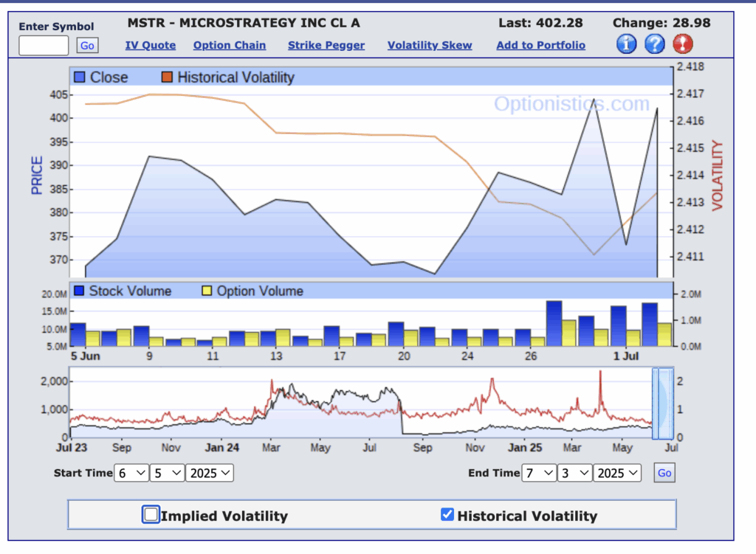This screenshot has height=554, width=756.
Task: Click the orange Historical Volatility legend swatch
Action: pyautogui.click(x=167, y=77)
